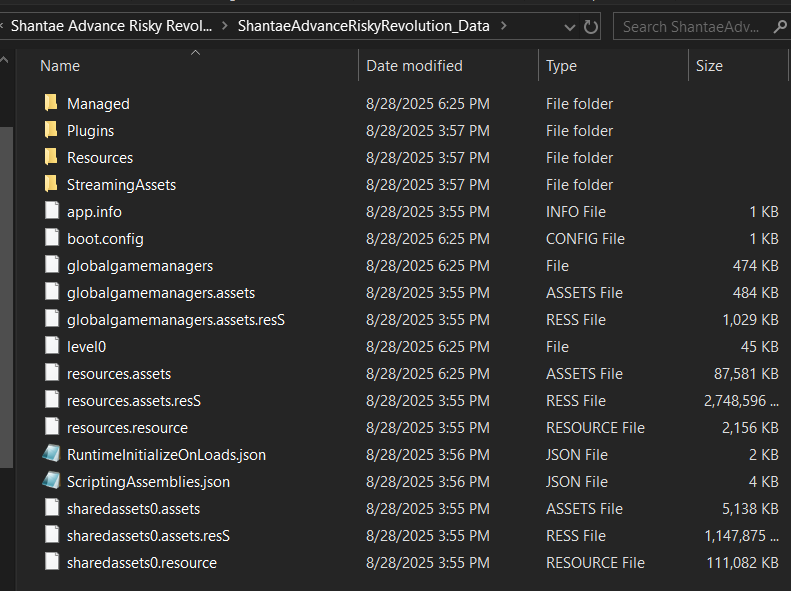
Task: Click the globalgamemanagers.assets.resS file icon
Action: point(52,319)
